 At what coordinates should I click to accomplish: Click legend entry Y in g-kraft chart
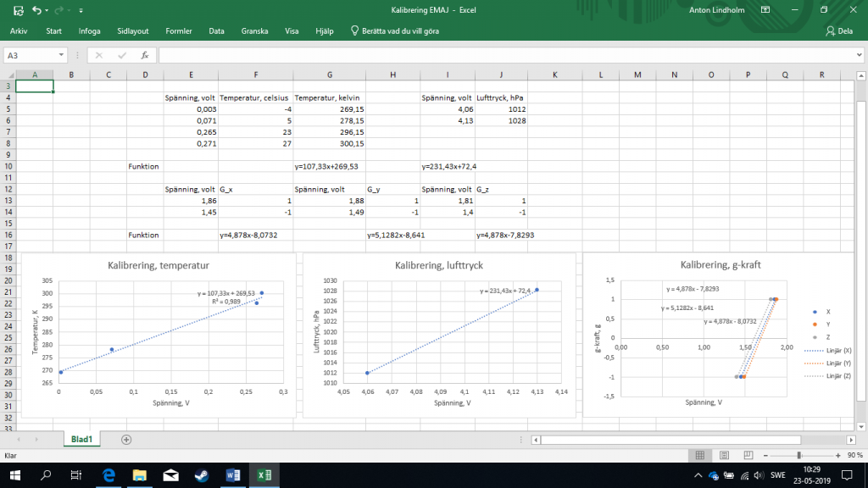(821, 324)
